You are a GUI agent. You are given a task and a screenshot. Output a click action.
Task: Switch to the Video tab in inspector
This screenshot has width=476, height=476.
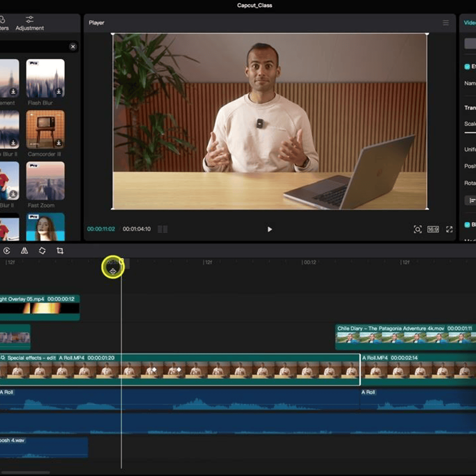coord(470,23)
